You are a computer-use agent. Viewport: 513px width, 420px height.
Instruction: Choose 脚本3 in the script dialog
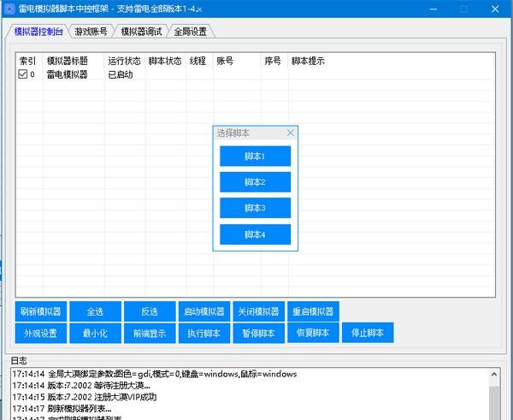tap(255, 208)
